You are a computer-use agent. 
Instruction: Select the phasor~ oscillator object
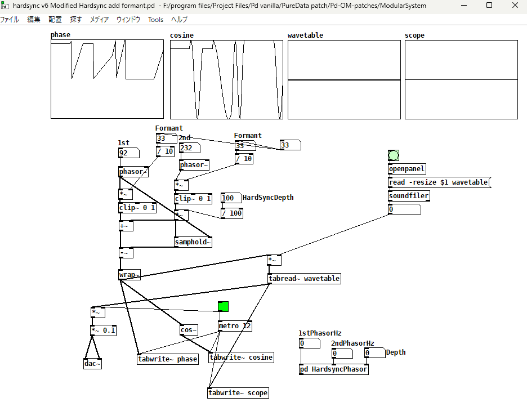point(133,172)
